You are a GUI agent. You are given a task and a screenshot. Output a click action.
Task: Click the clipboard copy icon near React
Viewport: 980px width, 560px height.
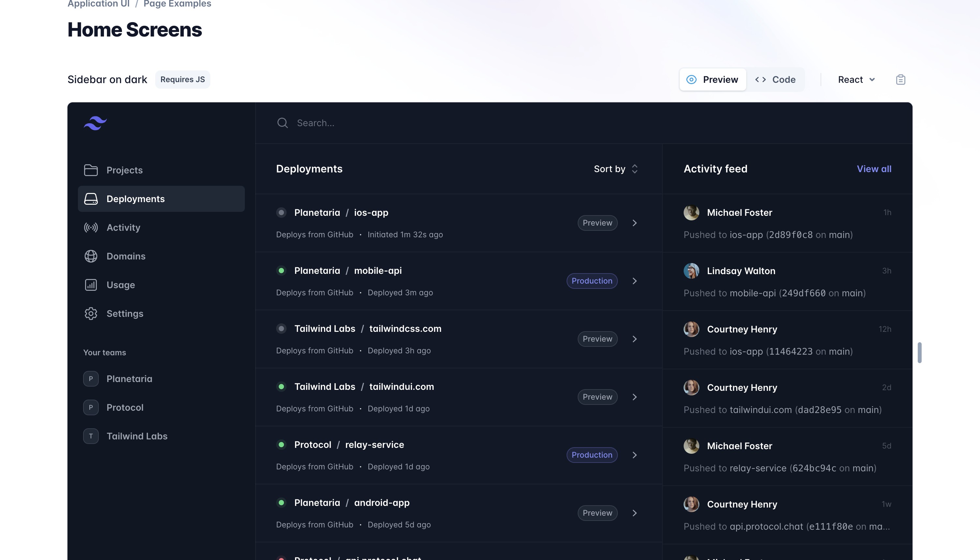(900, 79)
